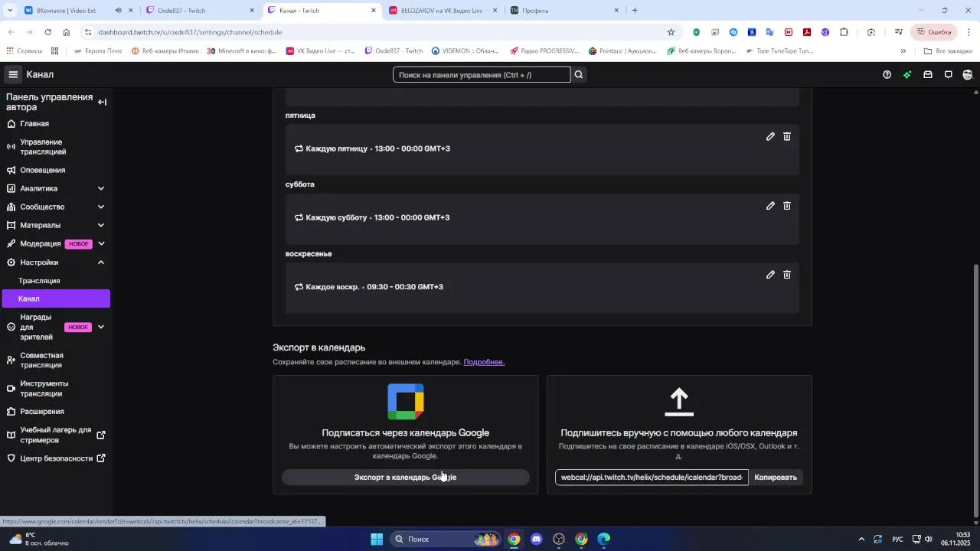This screenshot has width=980, height=551.
Task: Click the Adobe Acrobat extension icon
Action: pos(807,32)
